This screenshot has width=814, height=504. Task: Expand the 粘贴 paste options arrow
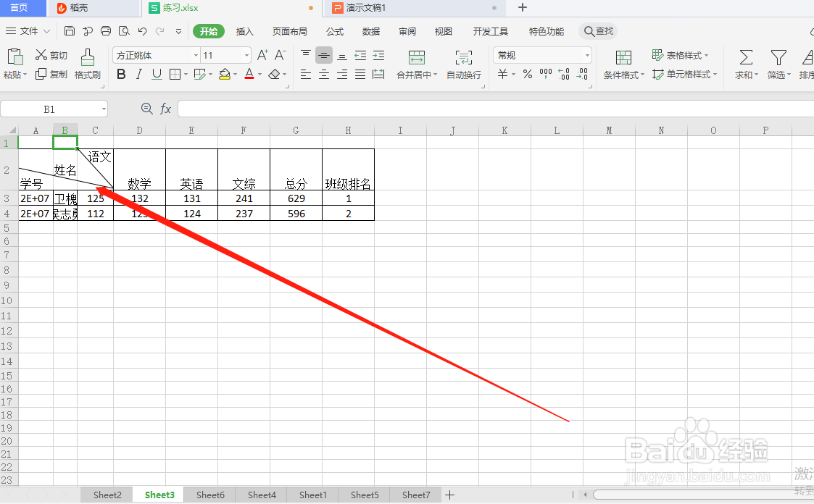[25, 75]
